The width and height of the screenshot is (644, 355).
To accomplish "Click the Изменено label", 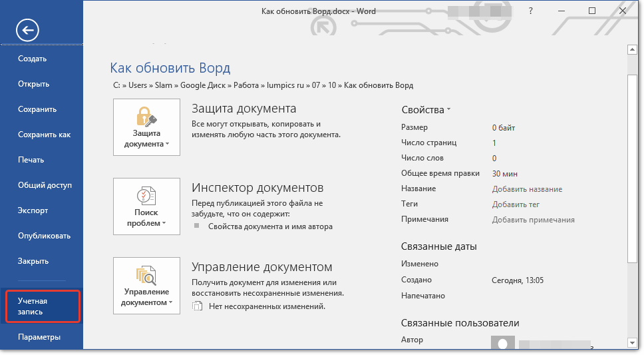I will 420,264.
